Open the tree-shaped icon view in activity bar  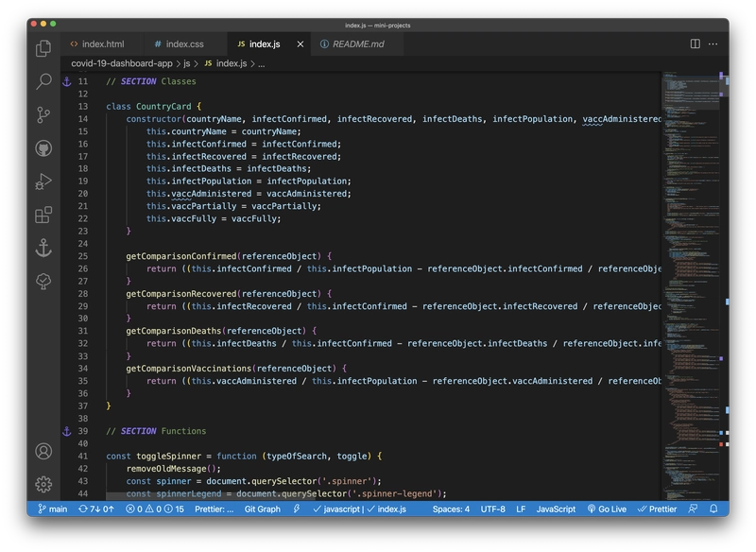[x=43, y=281]
